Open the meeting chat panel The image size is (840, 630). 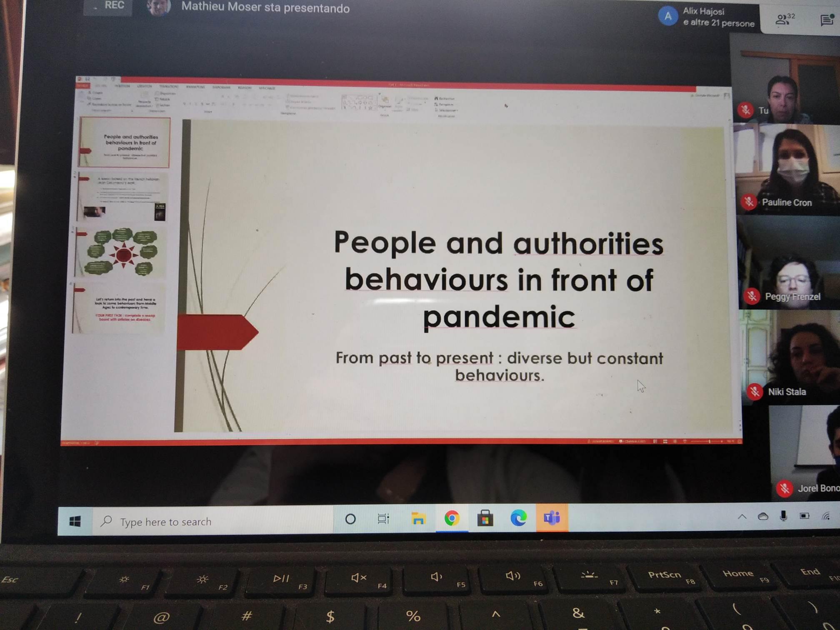pos(827,20)
